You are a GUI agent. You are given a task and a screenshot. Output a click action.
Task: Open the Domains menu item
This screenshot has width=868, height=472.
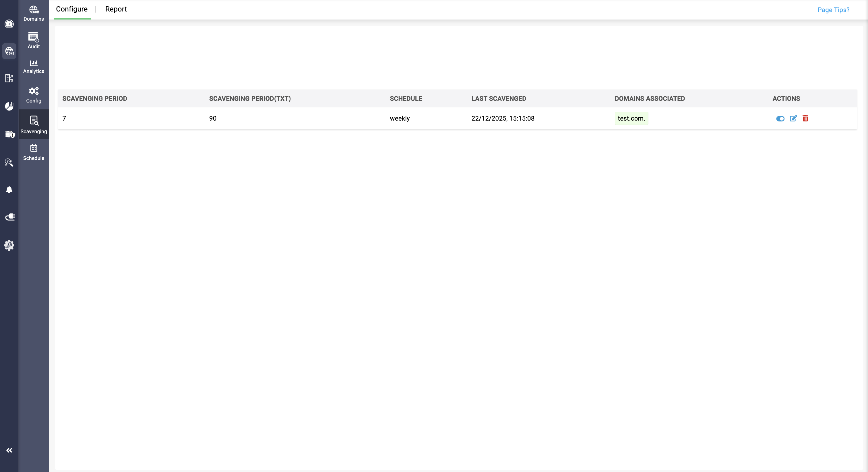tap(33, 13)
